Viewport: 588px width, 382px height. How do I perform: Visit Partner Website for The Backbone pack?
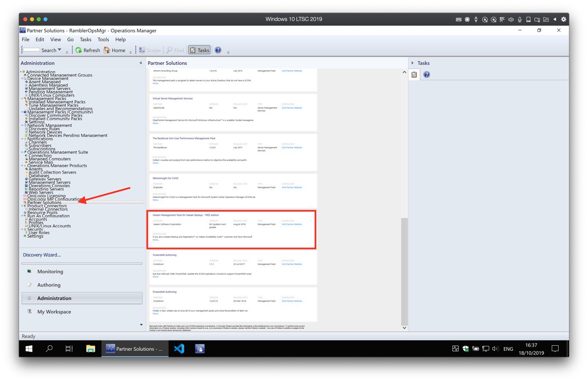point(292,147)
